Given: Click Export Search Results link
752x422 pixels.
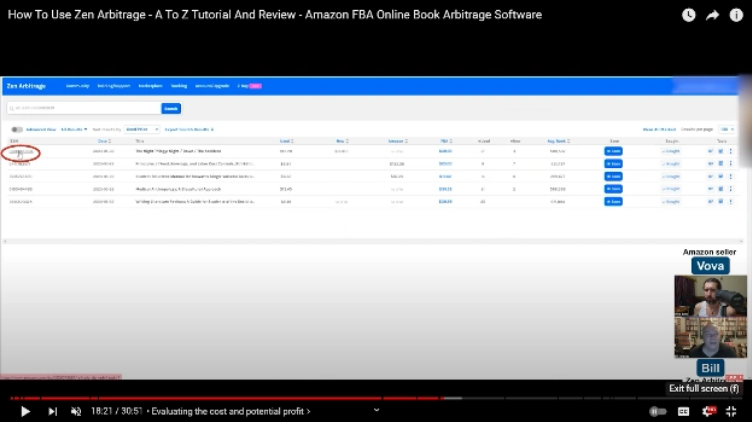Looking at the screenshot, I should click(189, 129).
